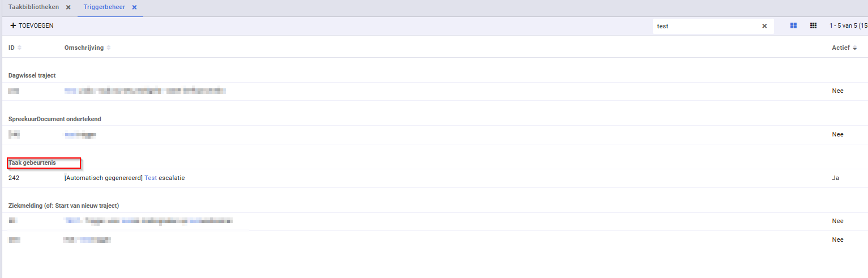
Task: Switch to the large tile grid view
Action: 794,25
